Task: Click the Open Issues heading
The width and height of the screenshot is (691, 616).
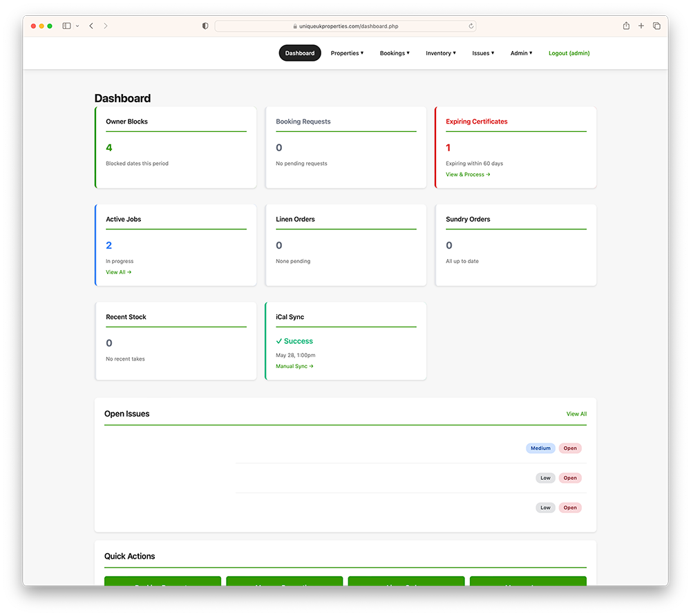Action: (127, 414)
